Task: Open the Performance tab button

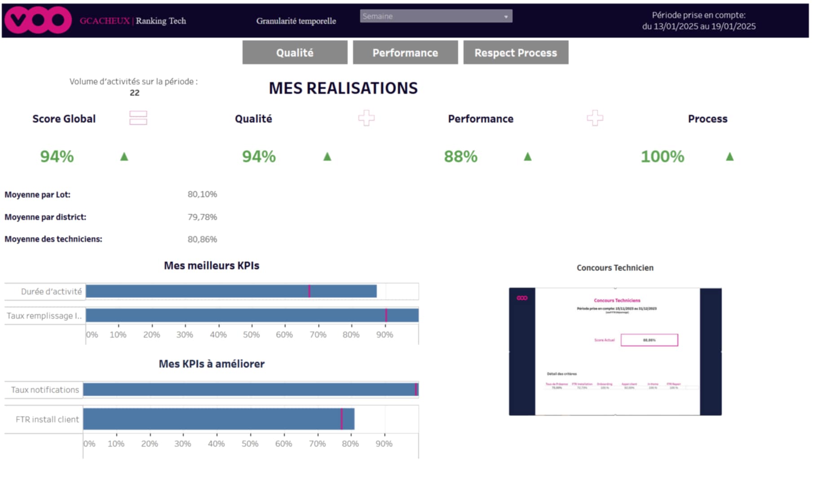Action: [406, 53]
